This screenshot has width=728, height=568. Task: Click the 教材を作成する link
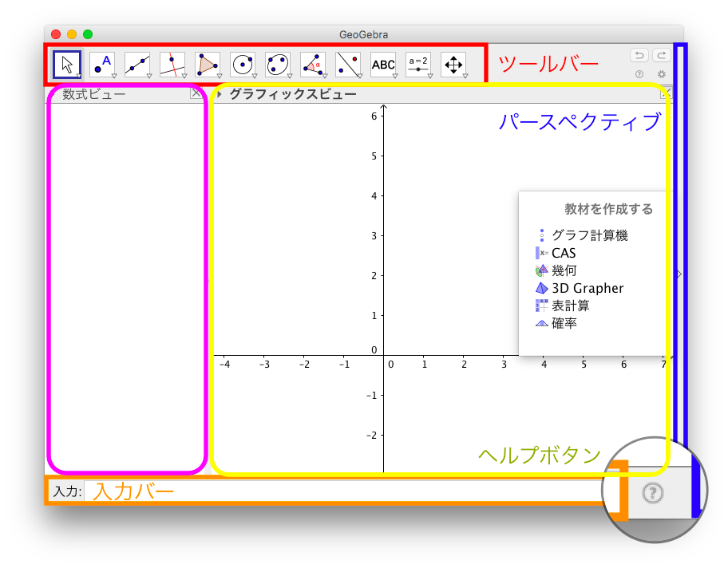tap(608, 209)
